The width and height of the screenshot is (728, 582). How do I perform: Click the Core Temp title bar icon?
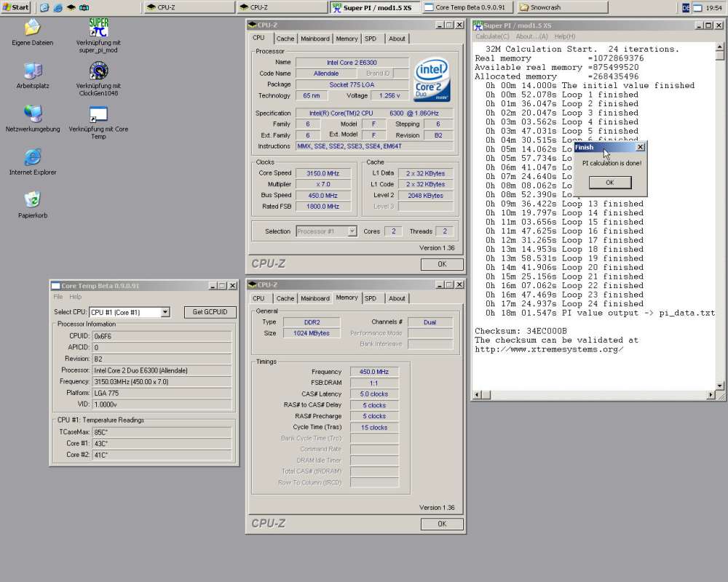coord(56,286)
